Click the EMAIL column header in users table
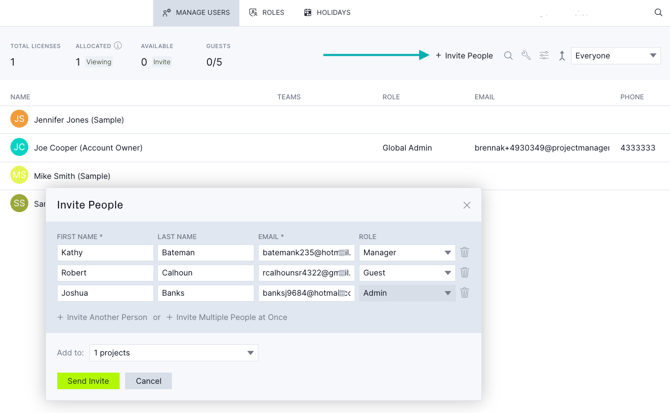670x413 pixels. point(485,97)
